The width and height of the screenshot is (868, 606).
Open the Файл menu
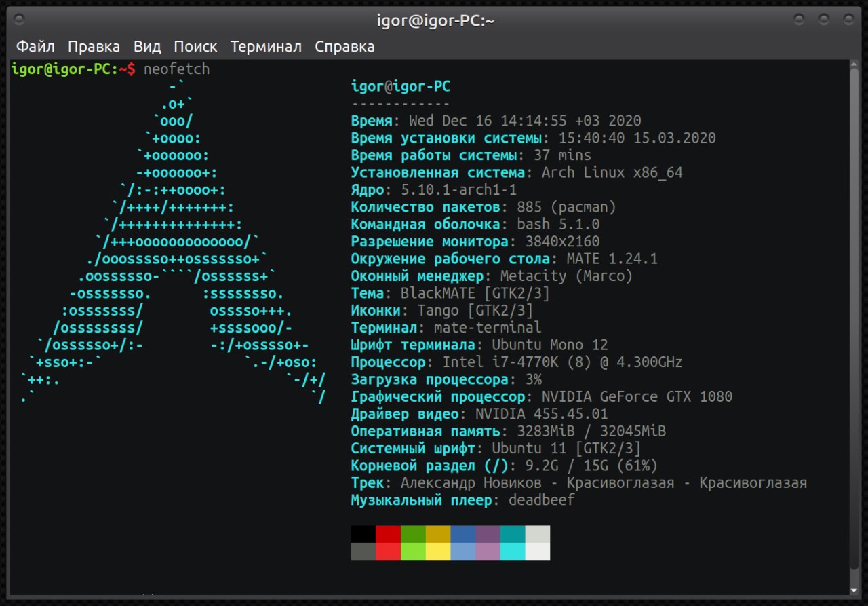coord(35,47)
